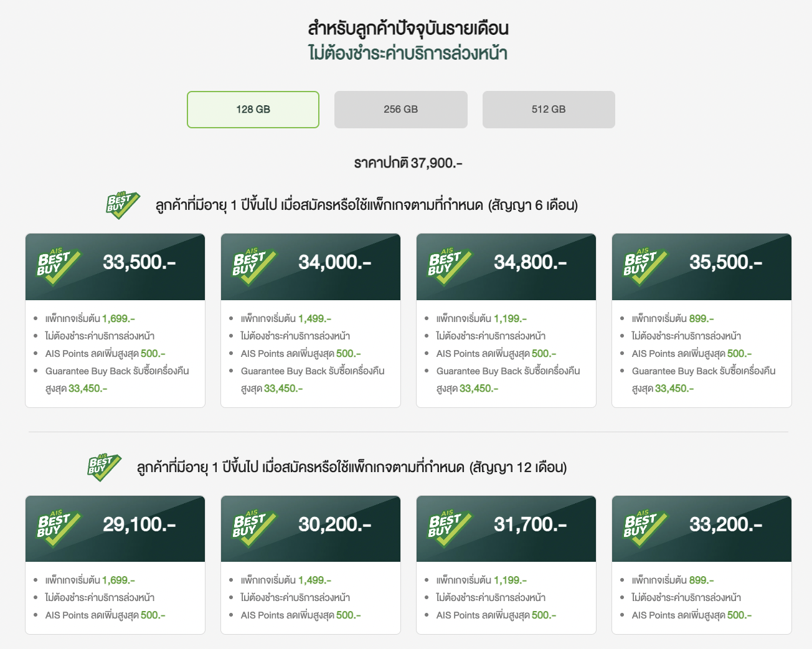Click Best Buy icon beside 6-month contract heading

pos(122,205)
